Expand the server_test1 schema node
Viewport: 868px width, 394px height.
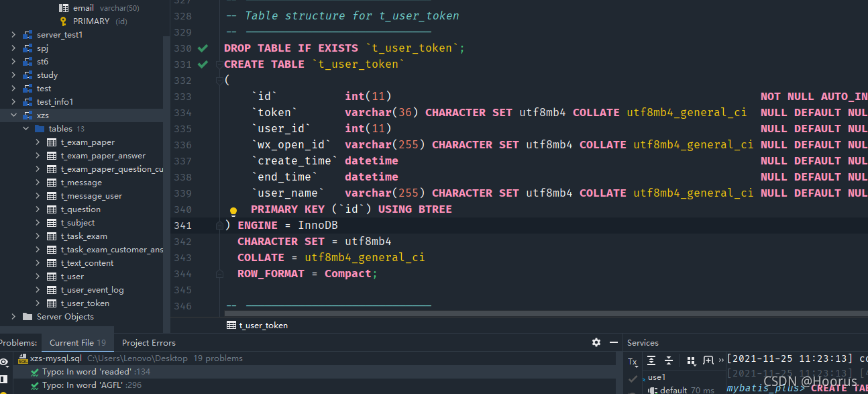(13, 34)
